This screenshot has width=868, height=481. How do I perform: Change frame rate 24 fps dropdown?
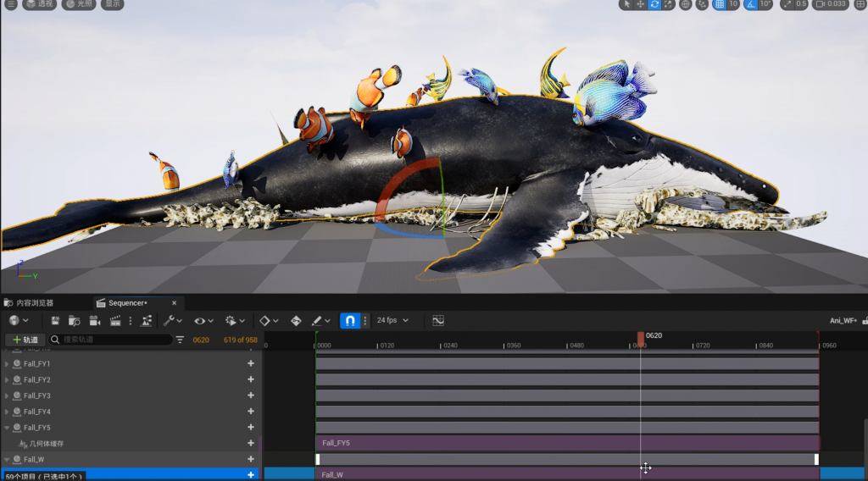point(392,320)
